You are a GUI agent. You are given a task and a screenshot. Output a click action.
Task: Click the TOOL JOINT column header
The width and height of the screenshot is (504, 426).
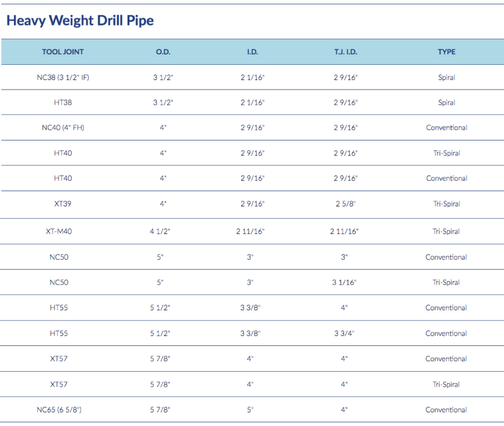pyautogui.click(x=63, y=52)
